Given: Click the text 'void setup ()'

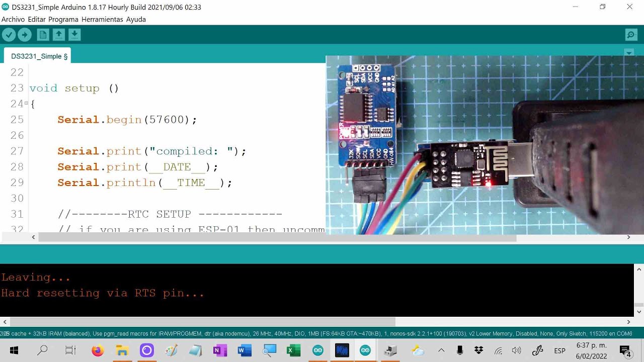Looking at the screenshot, I should point(74,88).
